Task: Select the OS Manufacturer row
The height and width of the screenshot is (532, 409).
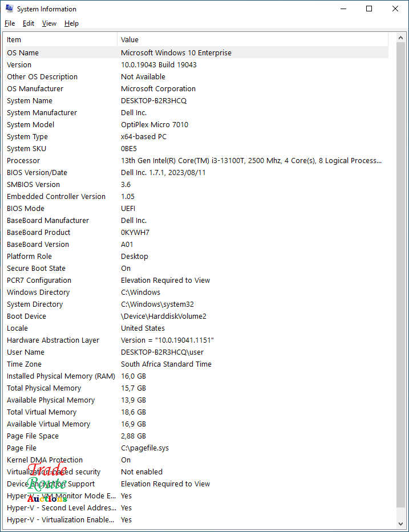Action: 196,88
